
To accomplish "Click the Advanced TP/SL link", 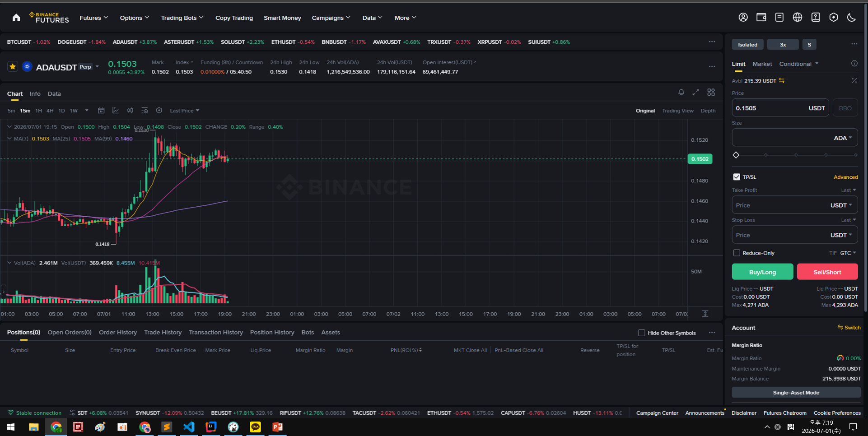I will (846, 177).
